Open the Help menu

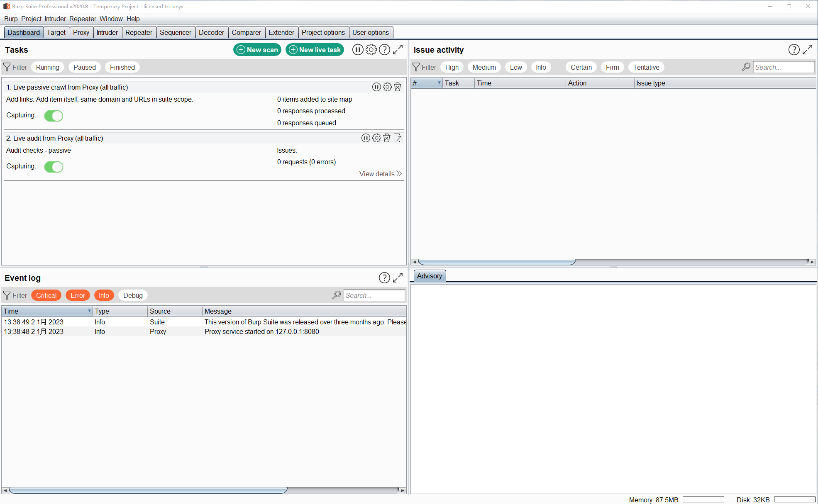coord(133,19)
